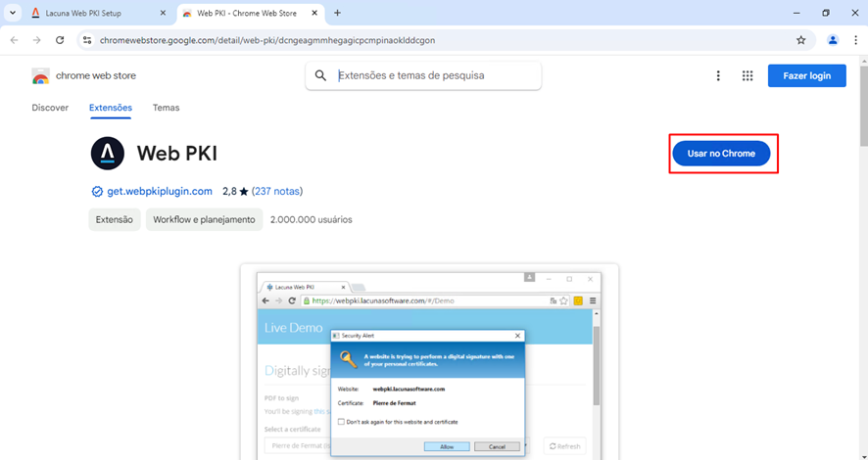The width and height of the screenshot is (868, 460).
Task: Open the Google apps grid
Action: (747, 75)
